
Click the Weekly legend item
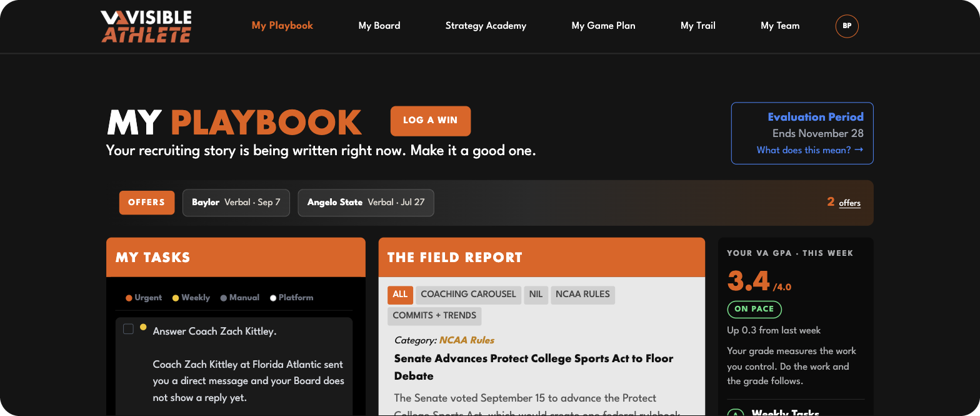191,298
